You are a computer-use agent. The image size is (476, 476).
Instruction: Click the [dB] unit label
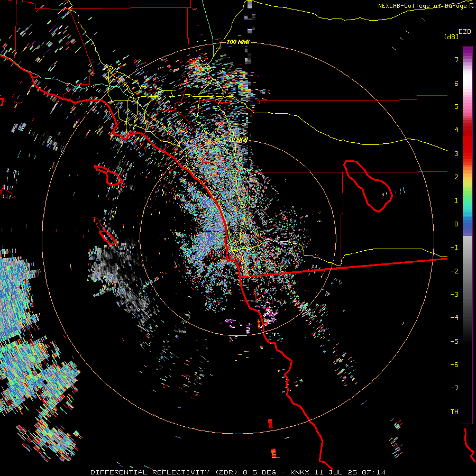click(x=451, y=36)
